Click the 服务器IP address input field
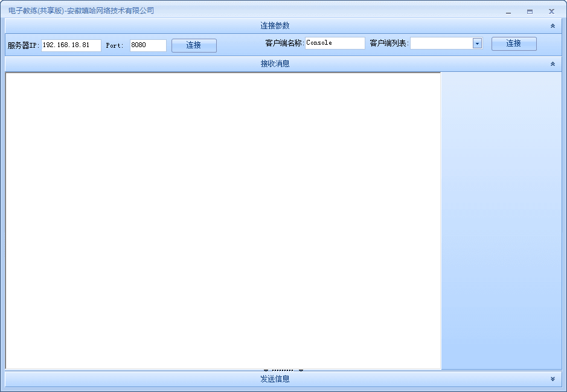The image size is (567, 392). coord(71,45)
